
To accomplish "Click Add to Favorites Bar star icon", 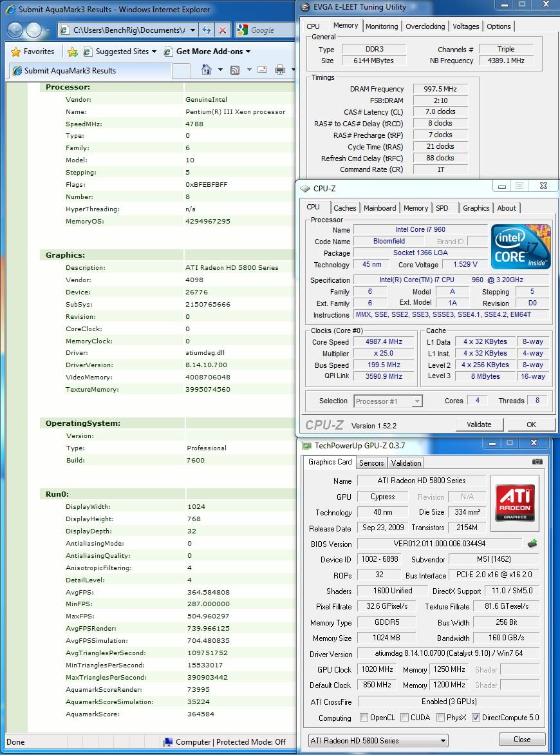I will pos(73,52).
